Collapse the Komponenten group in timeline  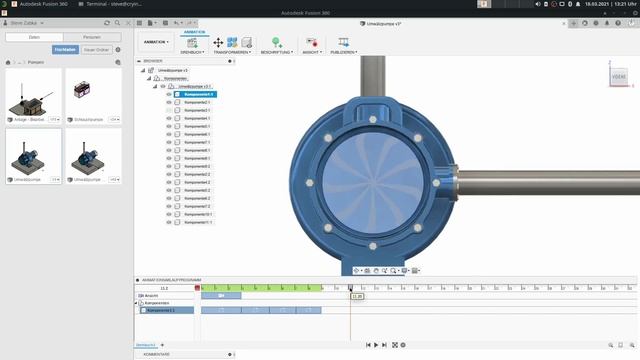click(136, 303)
